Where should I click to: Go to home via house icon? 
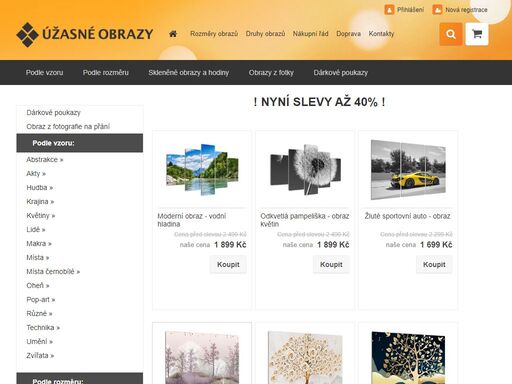point(173,34)
